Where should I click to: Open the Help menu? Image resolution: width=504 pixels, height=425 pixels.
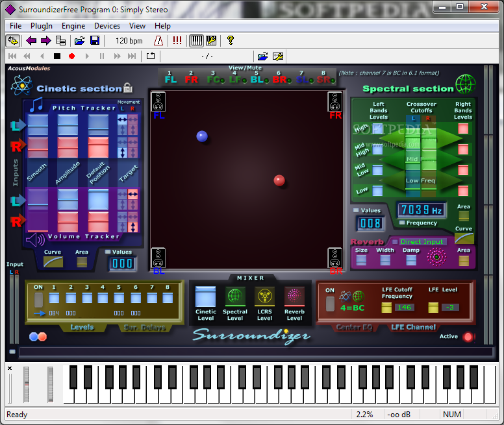[162, 26]
